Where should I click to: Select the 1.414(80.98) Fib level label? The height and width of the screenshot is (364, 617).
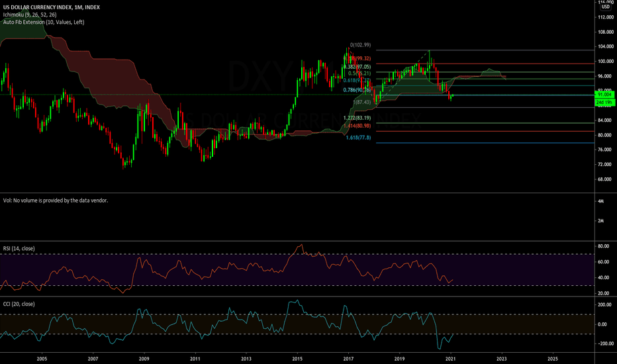click(357, 126)
